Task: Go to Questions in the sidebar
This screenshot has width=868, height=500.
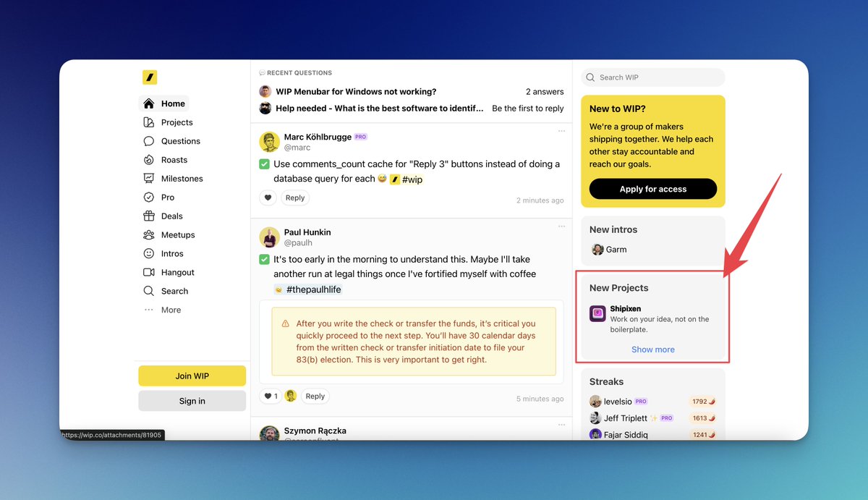Action: (x=171, y=141)
